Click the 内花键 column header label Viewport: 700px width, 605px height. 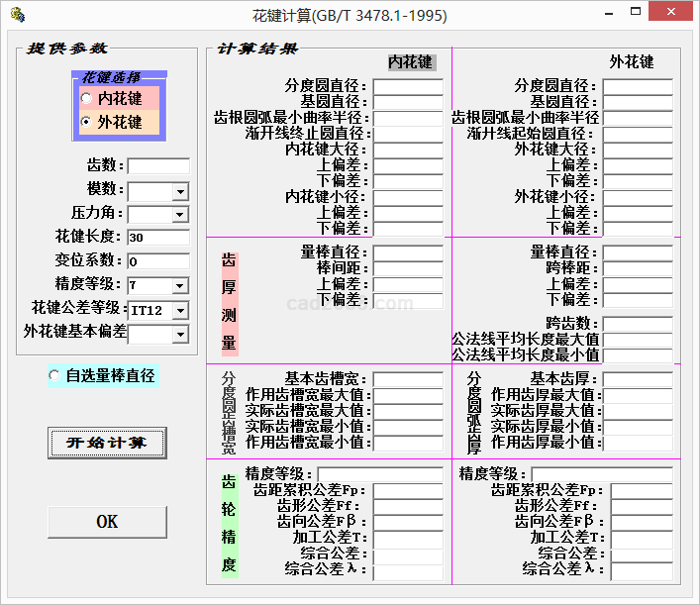(410, 62)
